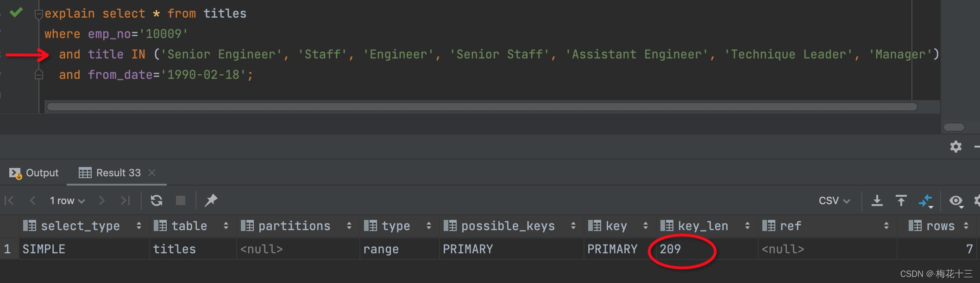Viewport: 980px width, 283px height.
Task: Click the reload page refresh icon
Action: click(157, 200)
